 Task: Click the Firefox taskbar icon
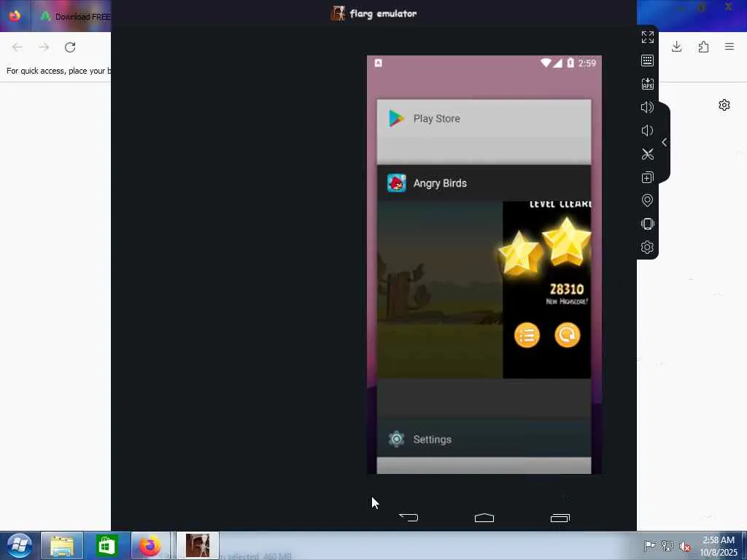coord(150,545)
